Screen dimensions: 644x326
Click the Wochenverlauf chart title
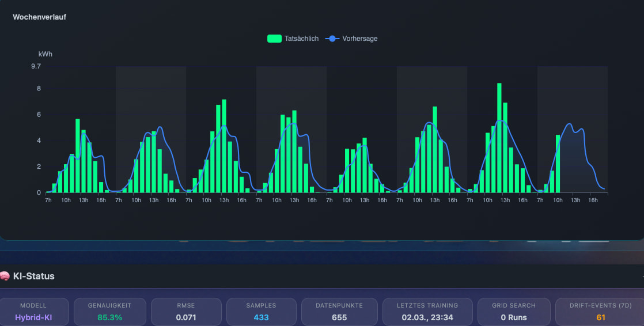click(x=39, y=17)
